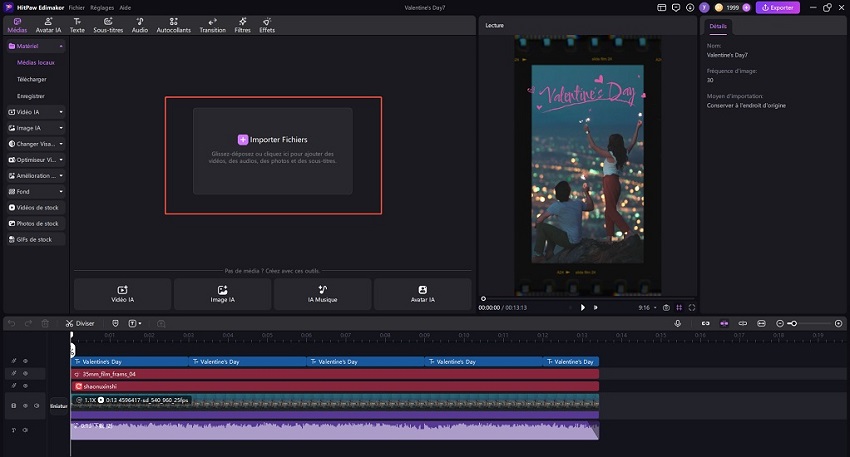The height and width of the screenshot is (457, 850).
Task: Open the Autocollants sticker panel
Action: (x=174, y=25)
